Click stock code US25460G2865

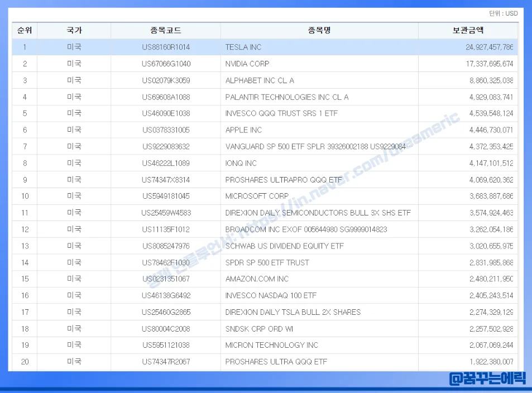[x=166, y=312]
